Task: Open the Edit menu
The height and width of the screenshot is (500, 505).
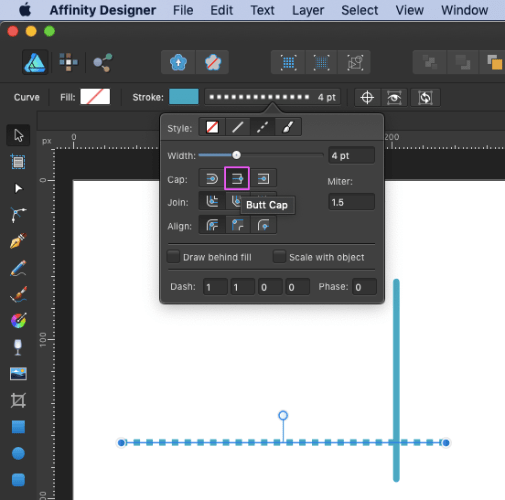Action: pos(222,10)
